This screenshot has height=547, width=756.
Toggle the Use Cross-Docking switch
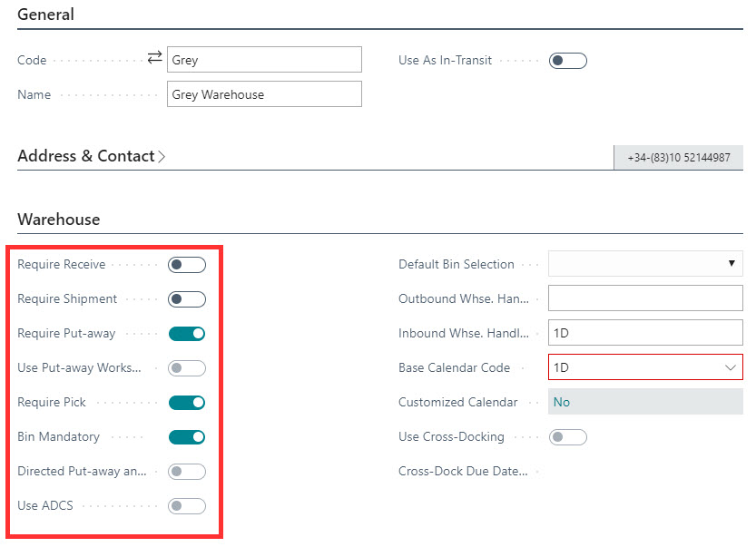coord(568,437)
